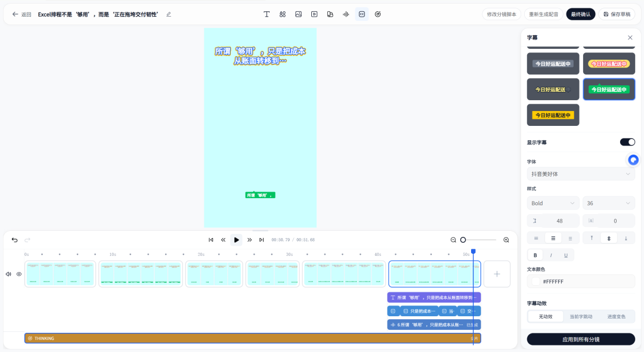Rewind playback with double-left arrows
Screen dimensions: 644x352
click(x=223, y=240)
